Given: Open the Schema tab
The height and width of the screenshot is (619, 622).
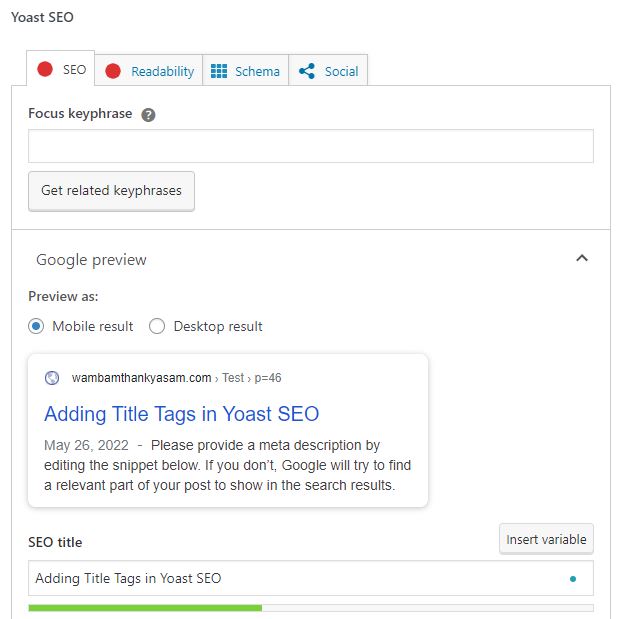Looking at the screenshot, I should click(x=256, y=71).
